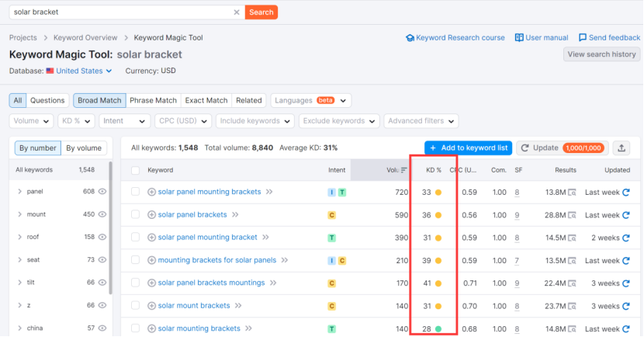Click plus icon beside 'solar mount brackets'

(152, 306)
